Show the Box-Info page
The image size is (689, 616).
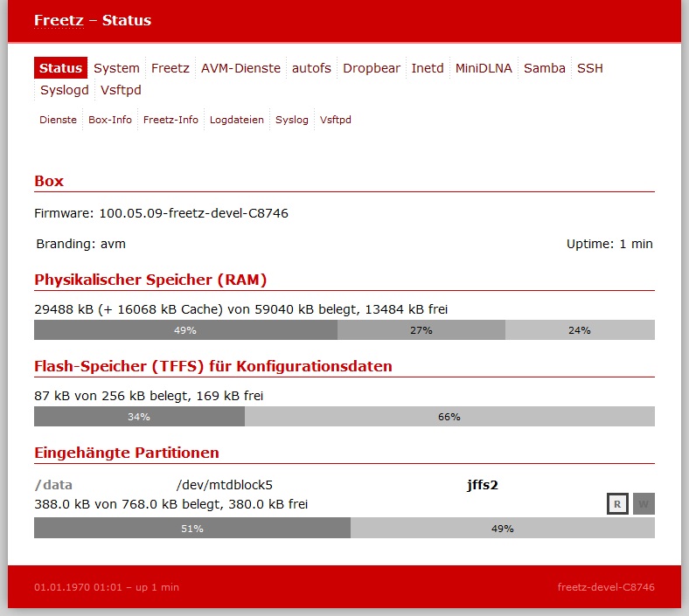(x=110, y=120)
